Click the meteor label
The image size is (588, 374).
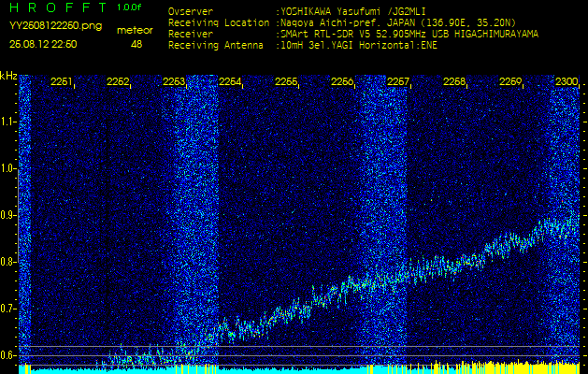pos(135,31)
